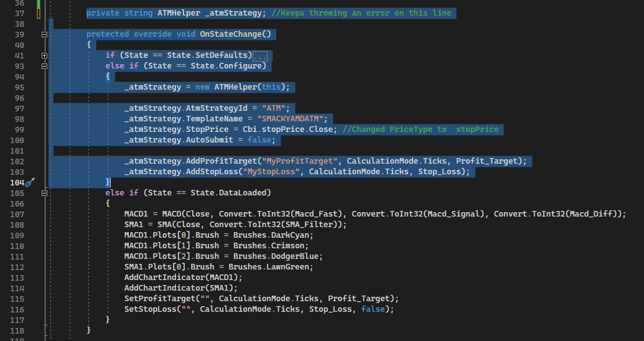Click the AddChartIndicator(MACD1) call
Viewport: 644px width, 341px height.
[x=182, y=278]
